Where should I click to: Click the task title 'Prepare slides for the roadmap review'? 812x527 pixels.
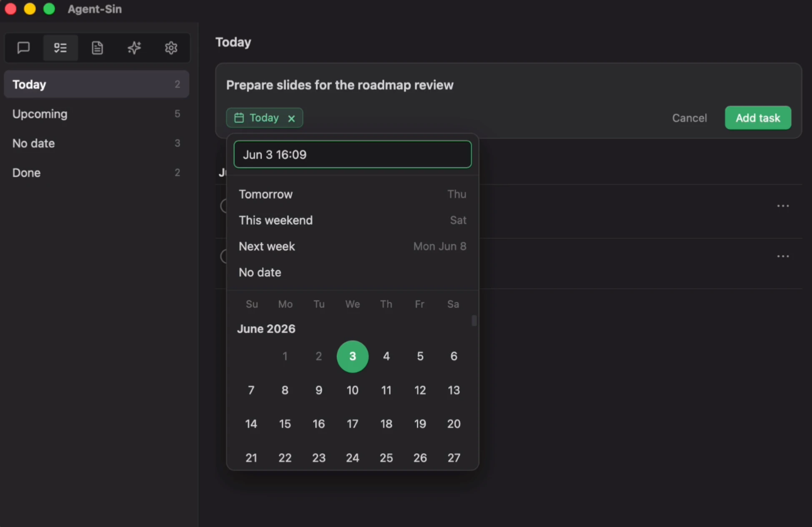point(340,85)
